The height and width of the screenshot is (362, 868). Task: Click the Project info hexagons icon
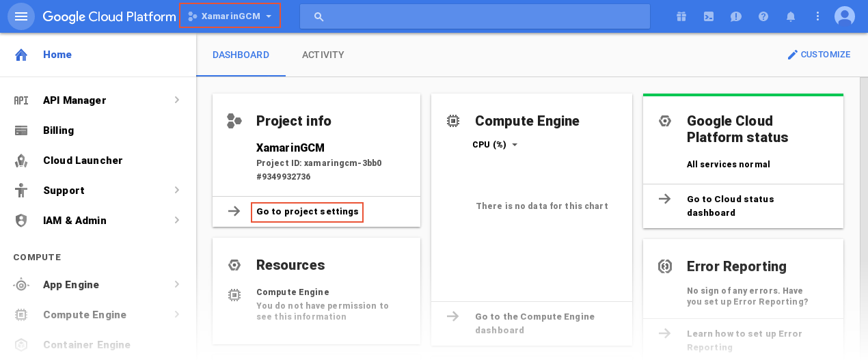[234, 121]
